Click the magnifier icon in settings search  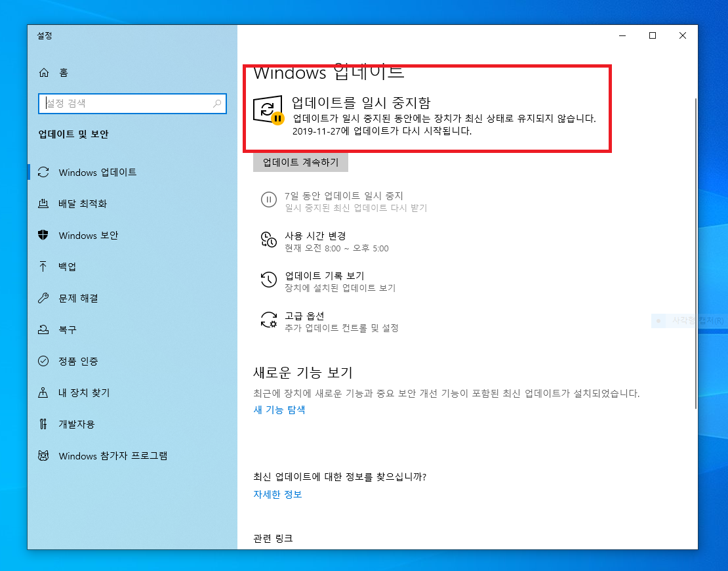217,104
